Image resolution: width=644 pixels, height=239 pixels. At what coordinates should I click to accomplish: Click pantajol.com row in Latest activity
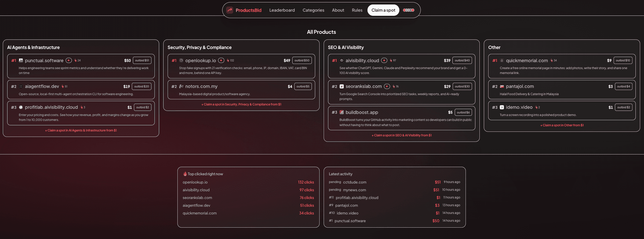394,205
